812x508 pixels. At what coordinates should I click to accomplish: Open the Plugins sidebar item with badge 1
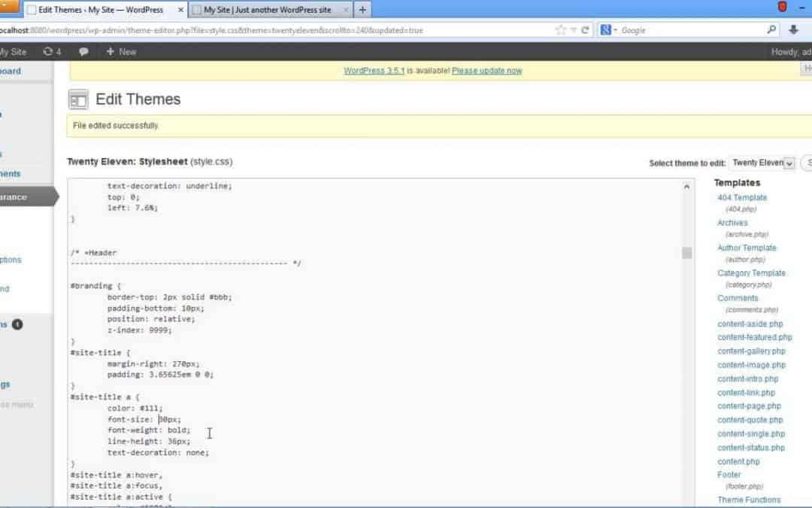point(11,324)
